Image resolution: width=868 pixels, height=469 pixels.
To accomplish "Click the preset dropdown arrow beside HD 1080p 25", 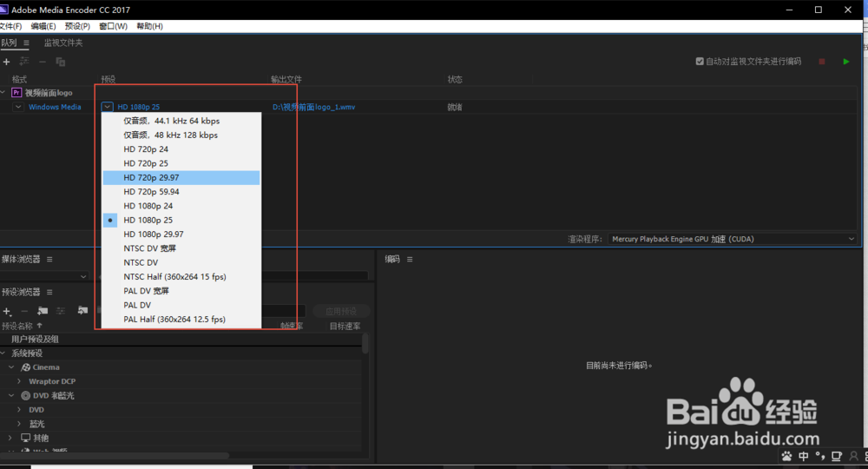I will tap(107, 107).
